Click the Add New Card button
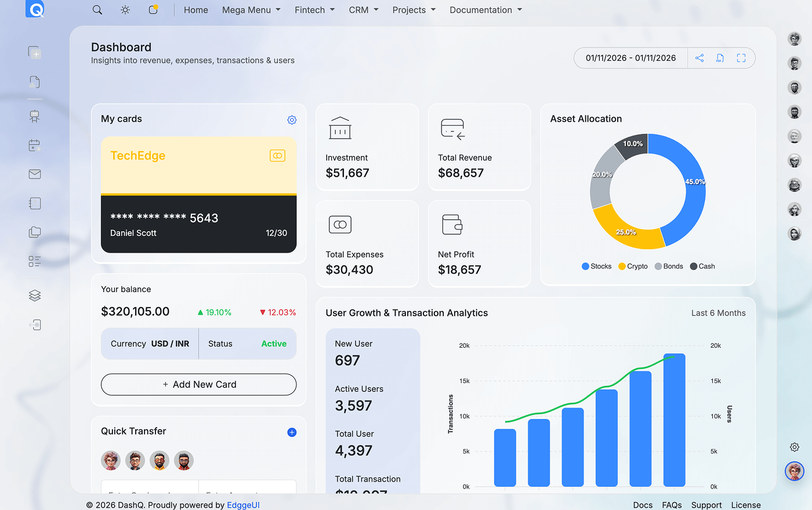This screenshot has height=510, width=812. point(198,384)
